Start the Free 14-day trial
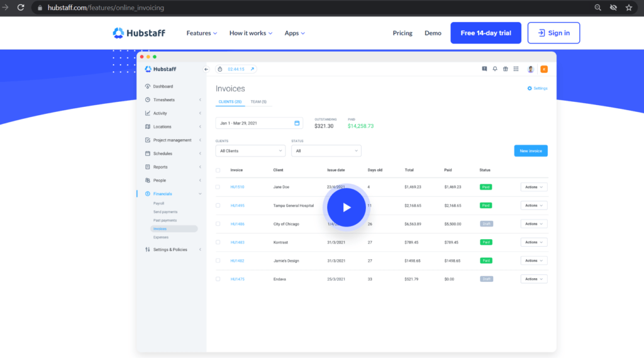644x358 pixels. pyautogui.click(x=486, y=33)
